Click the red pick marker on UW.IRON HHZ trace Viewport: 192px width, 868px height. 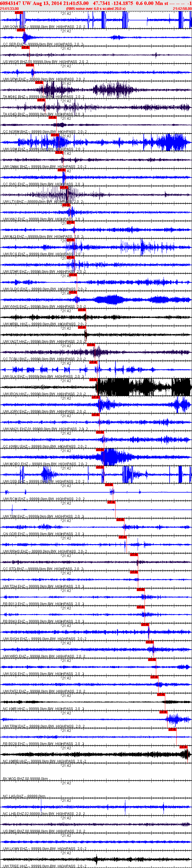[93, 380]
